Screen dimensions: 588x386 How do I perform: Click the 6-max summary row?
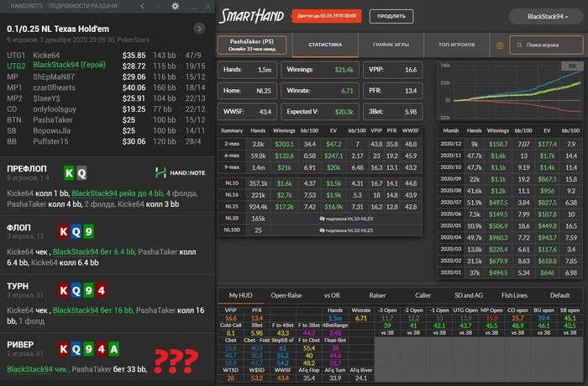(x=320, y=156)
